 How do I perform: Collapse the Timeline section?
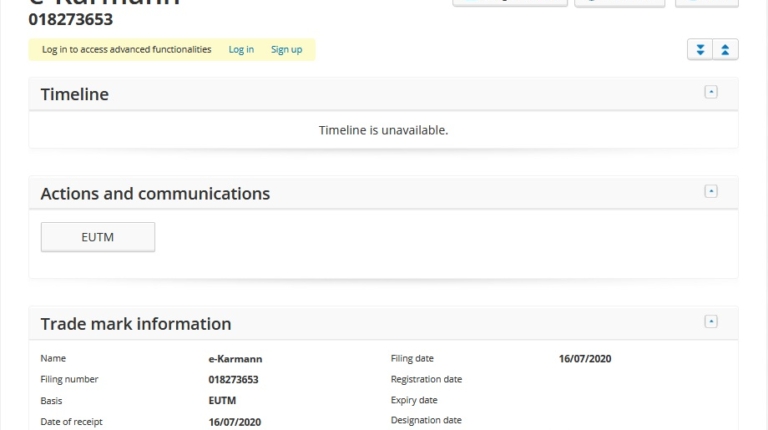click(711, 92)
